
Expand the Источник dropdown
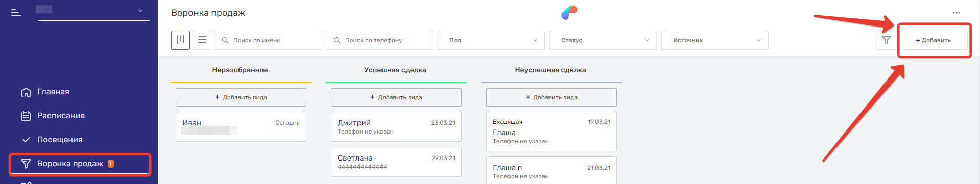(x=715, y=40)
